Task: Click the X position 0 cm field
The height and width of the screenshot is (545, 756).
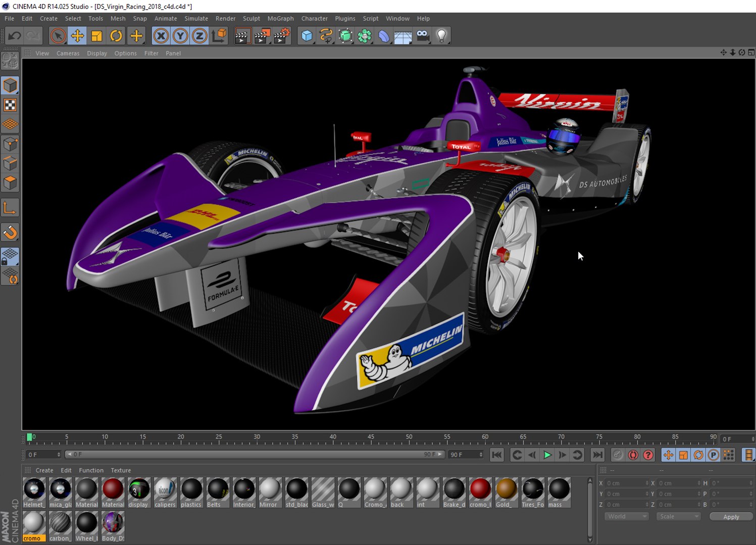Action: pyautogui.click(x=627, y=483)
